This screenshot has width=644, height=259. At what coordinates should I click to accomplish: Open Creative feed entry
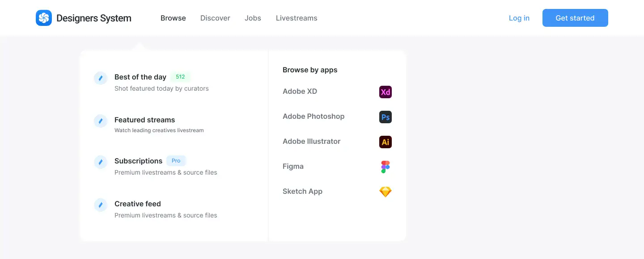(138, 204)
